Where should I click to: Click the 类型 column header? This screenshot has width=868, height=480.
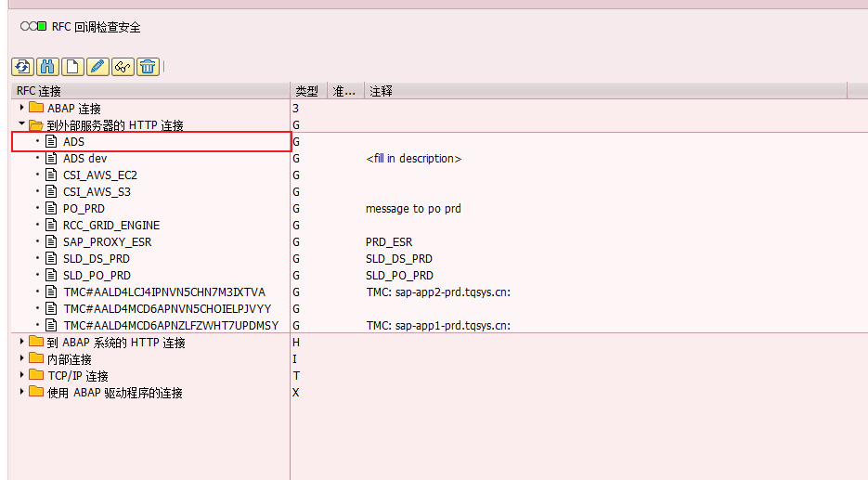(306, 91)
